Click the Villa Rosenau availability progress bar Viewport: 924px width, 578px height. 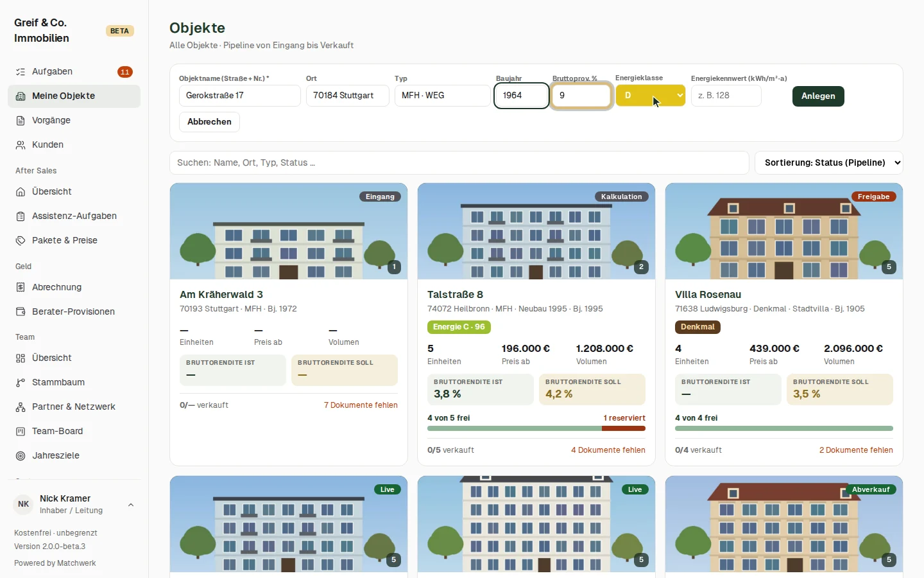pyautogui.click(x=784, y=428)
